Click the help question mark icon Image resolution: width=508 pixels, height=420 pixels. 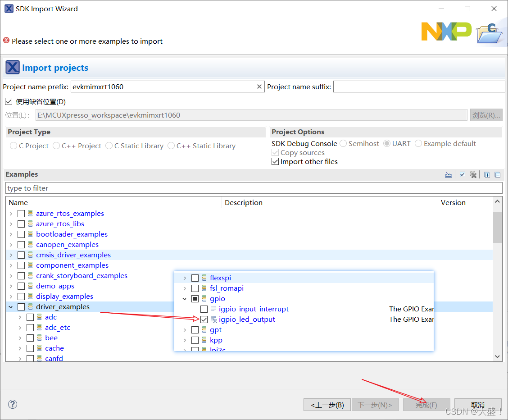(x=13, y=404)
